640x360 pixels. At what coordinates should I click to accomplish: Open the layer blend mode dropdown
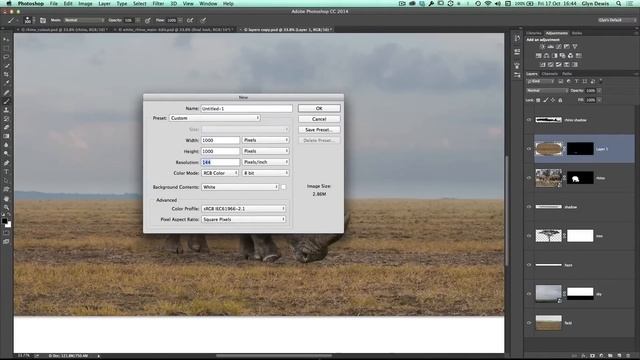547,91
